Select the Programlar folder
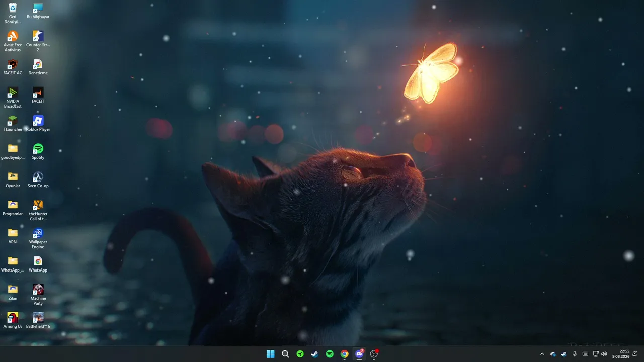This screenshot has height=362, width=644. (x=13, y=208)
